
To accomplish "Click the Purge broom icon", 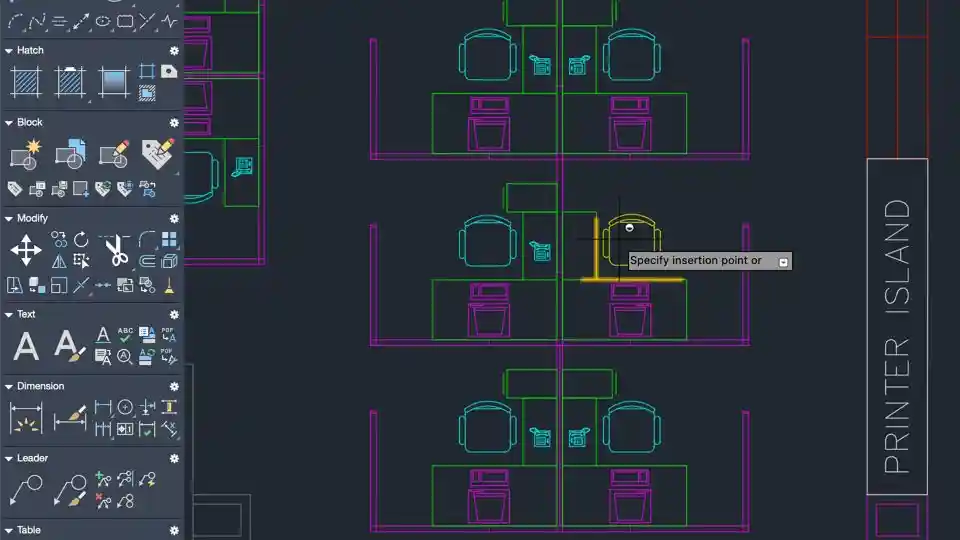I will (x=169, y=285).
